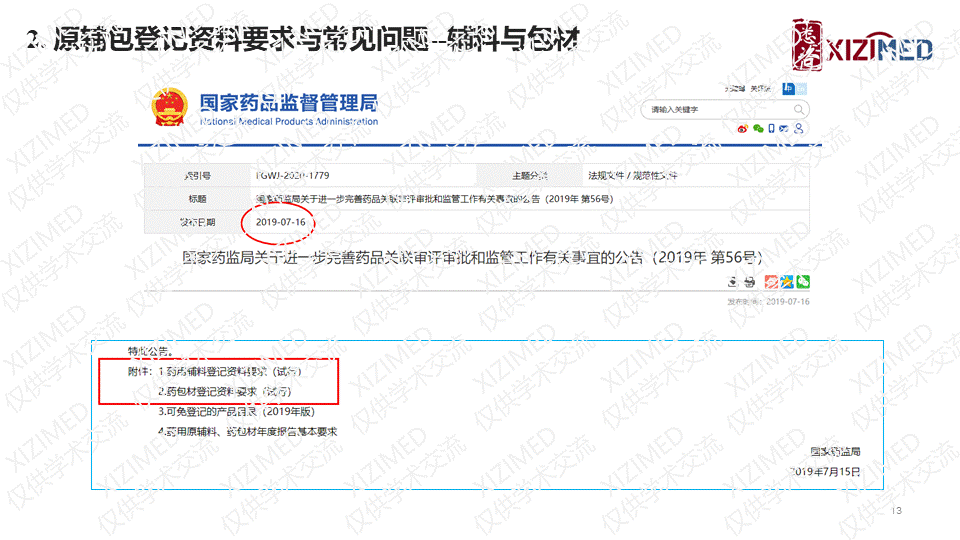Open attachment 1 药用辅料登记资料要求 (试行)

coord(229,371)
